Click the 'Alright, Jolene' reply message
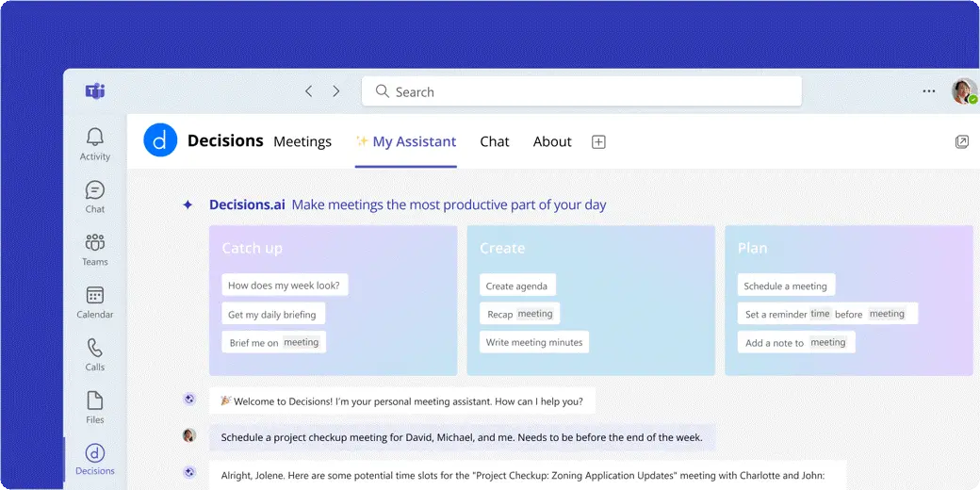The height and width of the screenshot is (490, 980). tap(528, 476)
